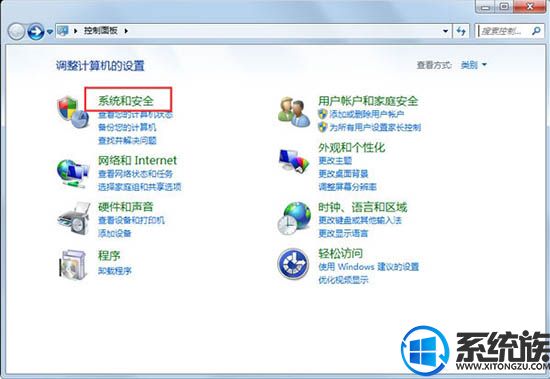
Task: Open 时钟、语言和区域 heading
Action: pos(363,207)
